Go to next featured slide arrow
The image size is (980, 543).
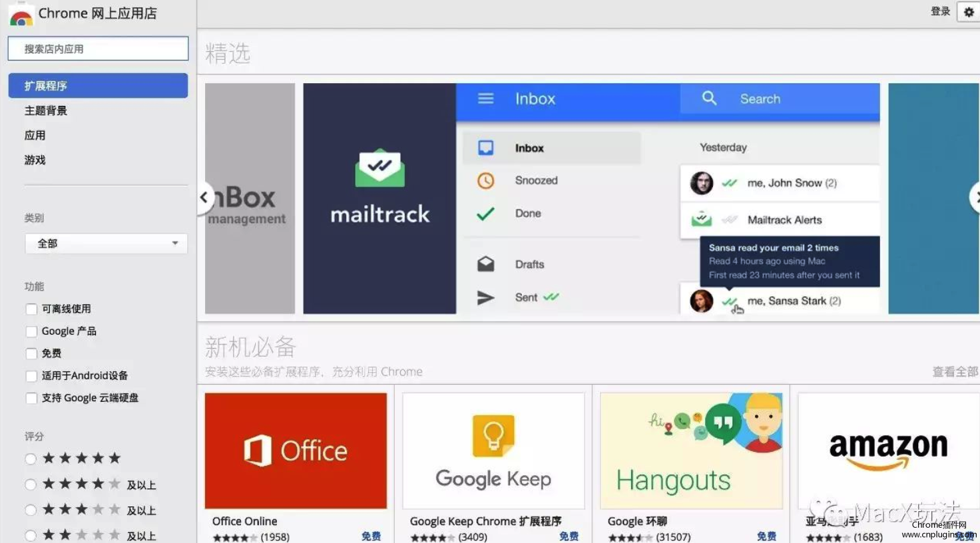(x=975, y=197)
